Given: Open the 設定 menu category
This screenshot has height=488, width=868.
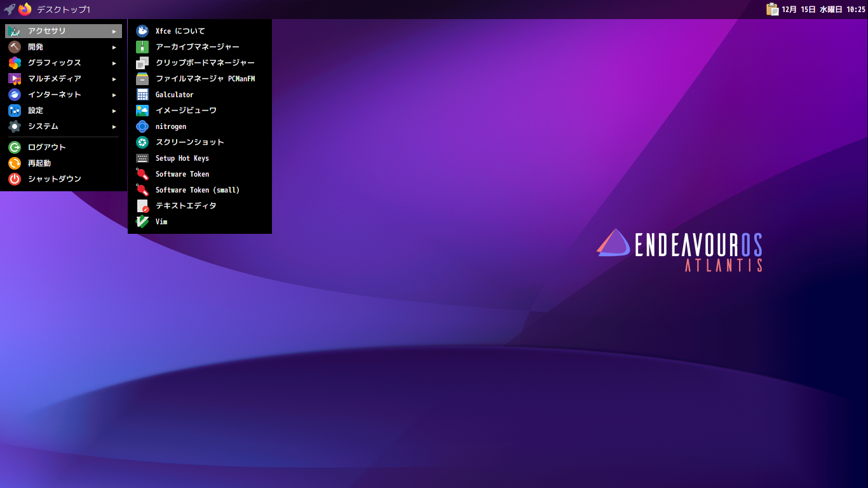Looking at the screenshot, I should tap(64, 111).
